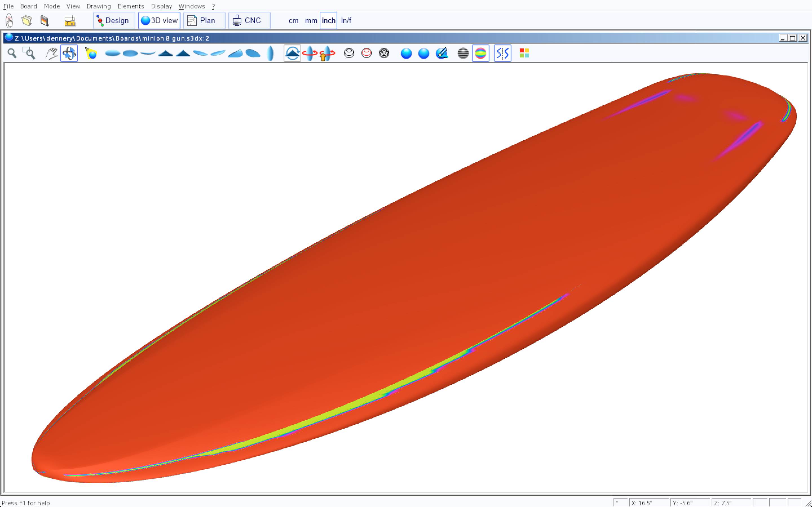Open the four-color squares palette

pyautogui.click(x=524, y=53)
